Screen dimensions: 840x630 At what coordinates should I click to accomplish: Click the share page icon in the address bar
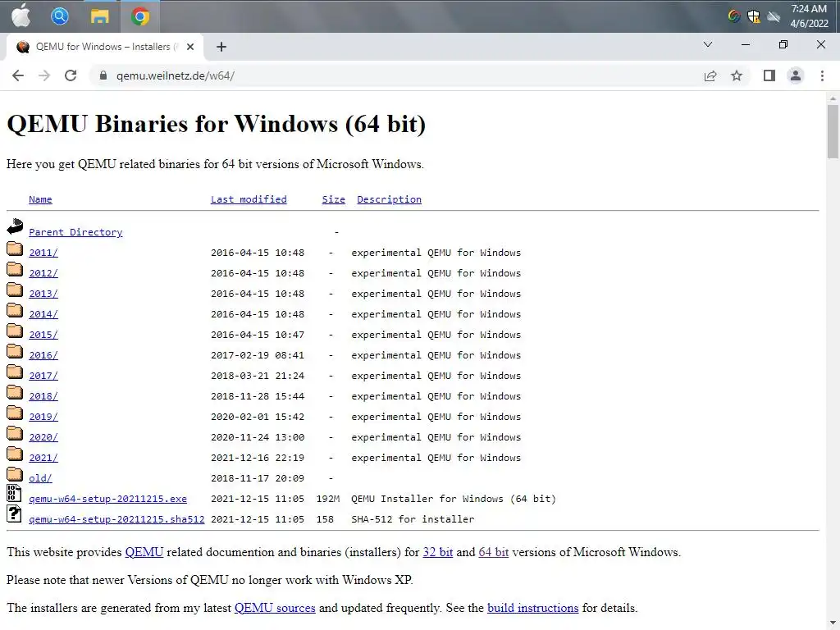click(x=710, y=75)
